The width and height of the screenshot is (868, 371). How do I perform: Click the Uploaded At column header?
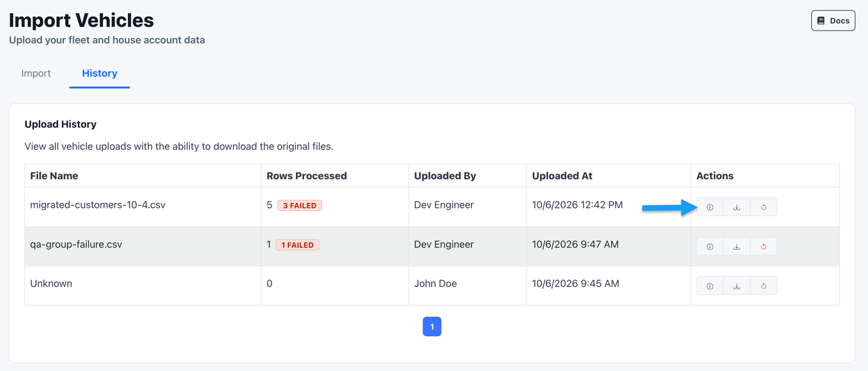click(562, 176)
